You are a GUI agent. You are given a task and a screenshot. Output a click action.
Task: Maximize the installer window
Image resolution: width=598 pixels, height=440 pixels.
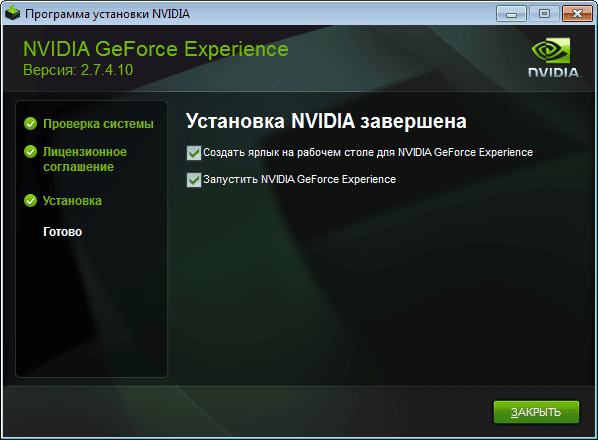click(x=544, y=14)
